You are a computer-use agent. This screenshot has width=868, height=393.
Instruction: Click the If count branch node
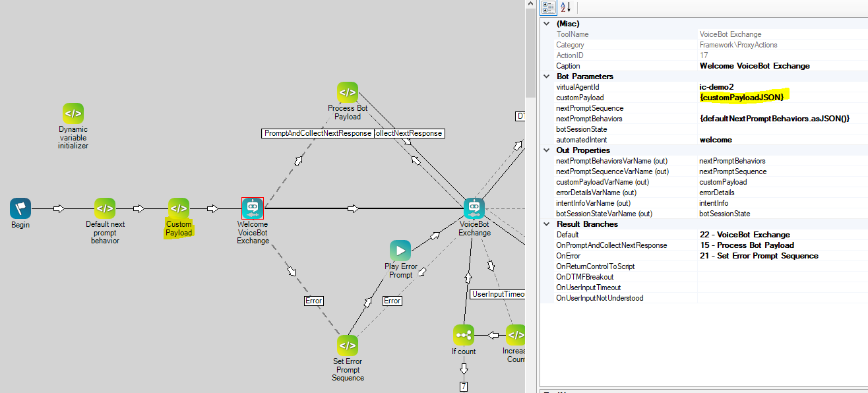pyautogui.click(x=464, y=335)
